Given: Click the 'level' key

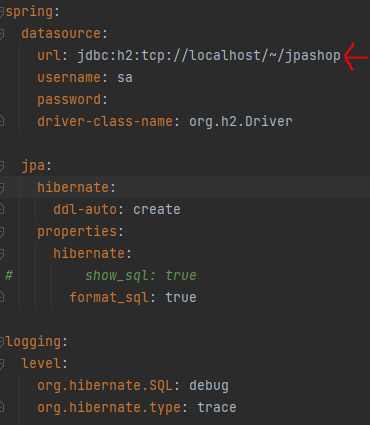Looking at the screenshot, I should (41, 363).
